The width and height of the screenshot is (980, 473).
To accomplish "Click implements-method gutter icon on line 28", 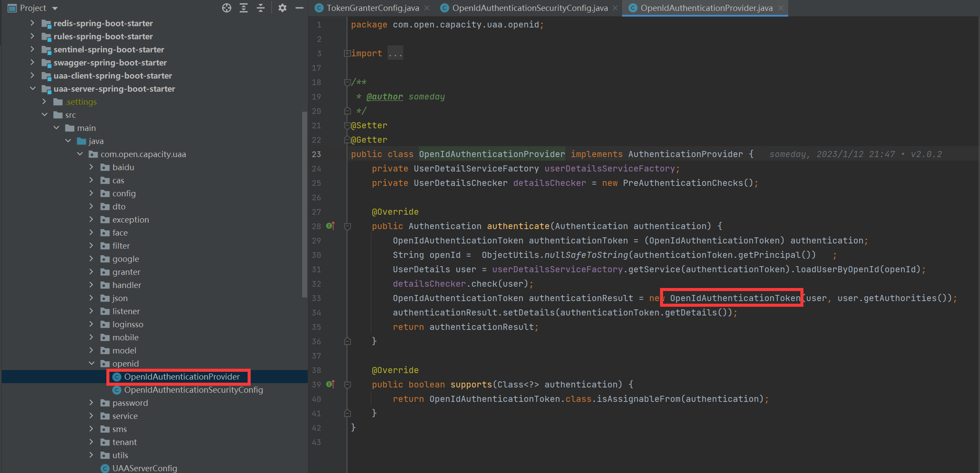I will (x=330, y=226).
